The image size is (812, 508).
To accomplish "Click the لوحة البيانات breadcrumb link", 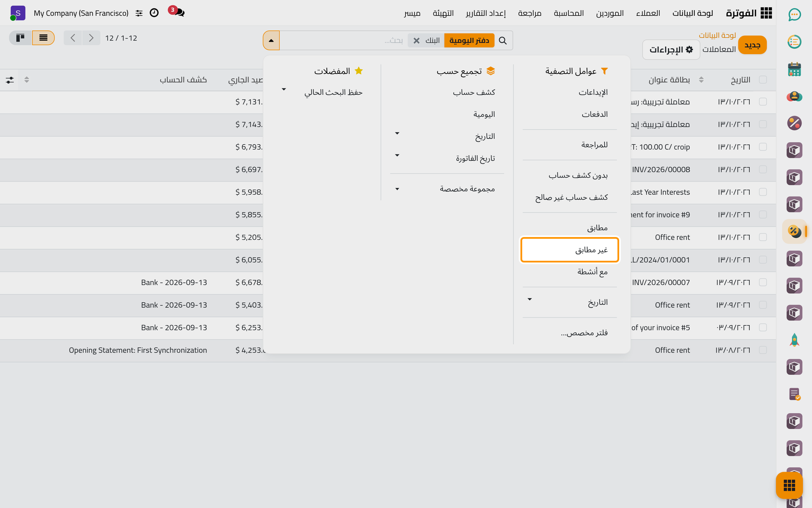I will click(x=717, y=35).
